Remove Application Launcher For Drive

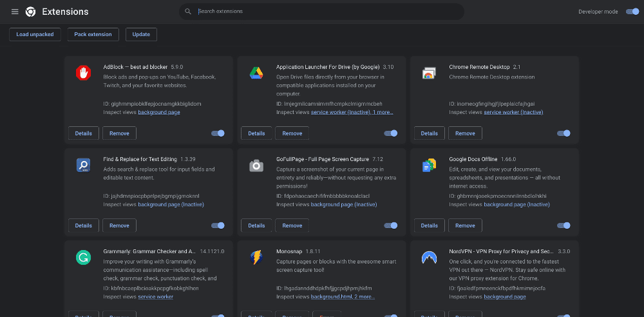tap(292, 133)
